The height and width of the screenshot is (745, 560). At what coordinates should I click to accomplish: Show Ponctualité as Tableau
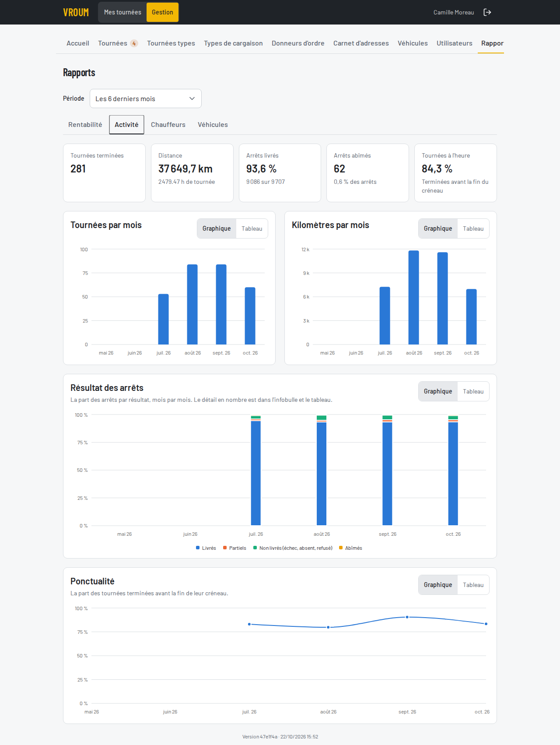[x=473, y=585]
